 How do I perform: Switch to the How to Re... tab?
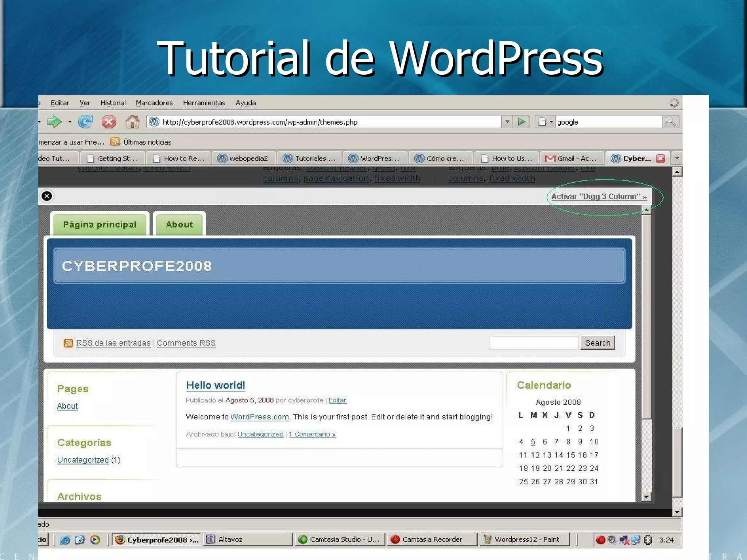point(178,158)
